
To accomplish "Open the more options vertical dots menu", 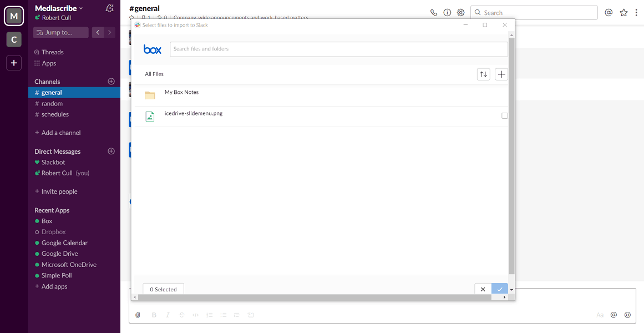I will (636, 13).
